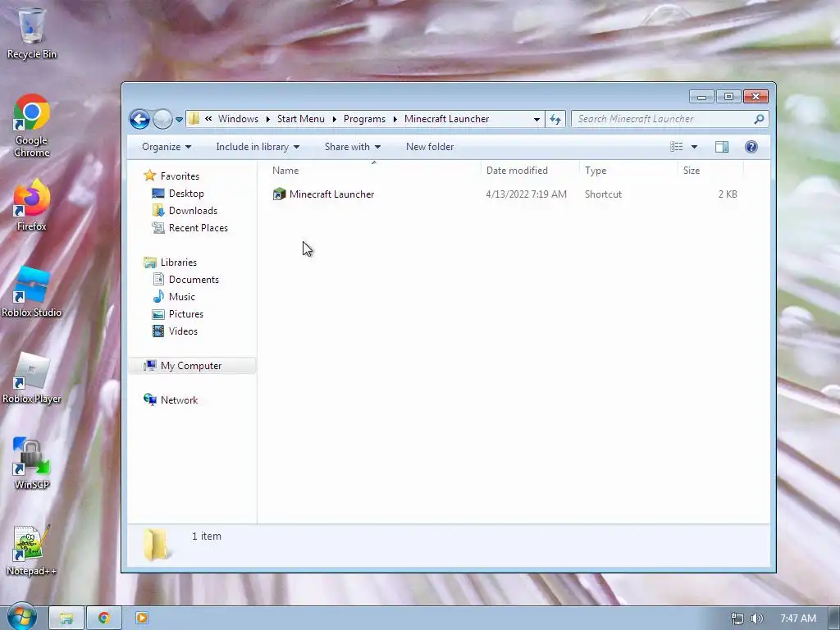Click the media player taskbar button
This screenshot has width=840, height=630.
pyautogui.click(x=142, y=619)
